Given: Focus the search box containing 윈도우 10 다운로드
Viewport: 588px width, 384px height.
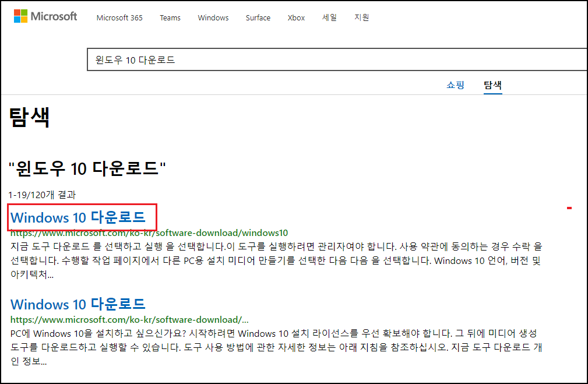Looking at the screenshot, I should 337,59.
